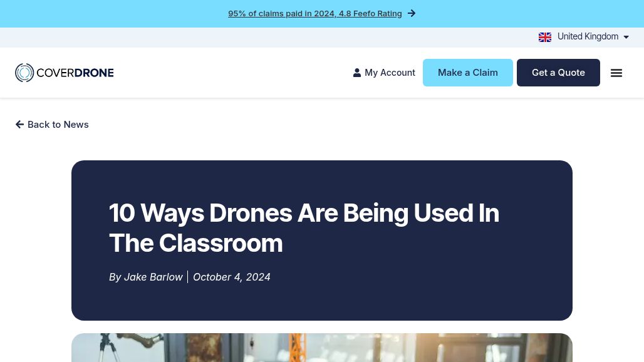Open the My Account link
This screenshot has width=644, height=362.
pos(390,73)
